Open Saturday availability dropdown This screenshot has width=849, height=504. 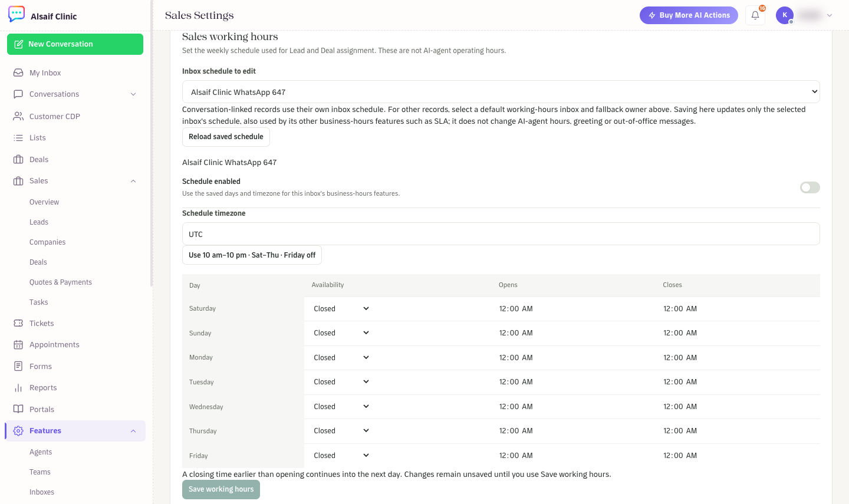tap(341, 308)
